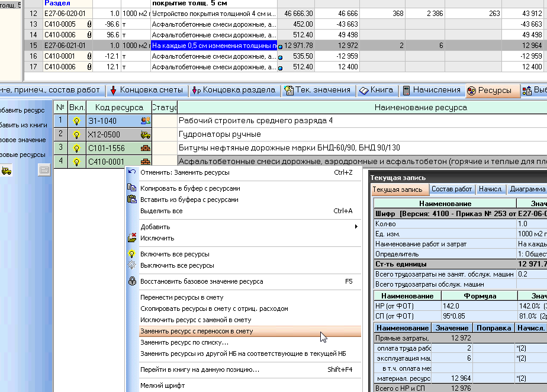Toggle the lightbulb for resource row 1
The width and height of the screenshot is (547, 392).
click(76, 121)
